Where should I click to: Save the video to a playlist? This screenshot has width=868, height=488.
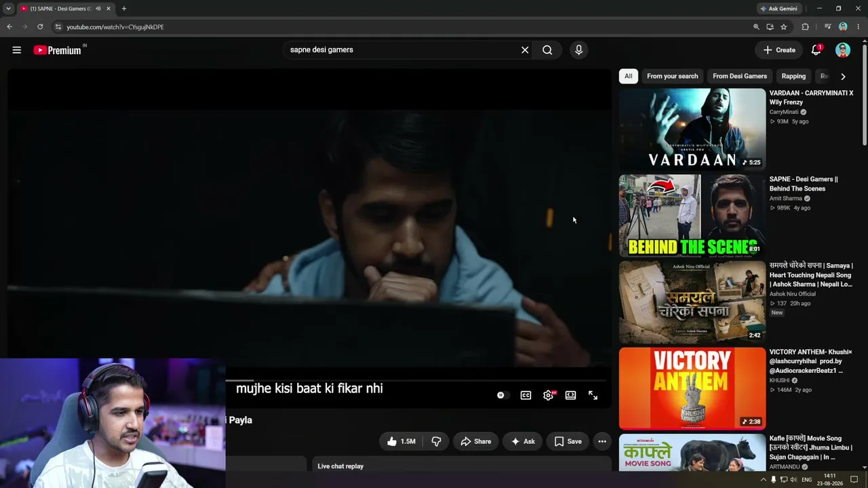point(568,441)
